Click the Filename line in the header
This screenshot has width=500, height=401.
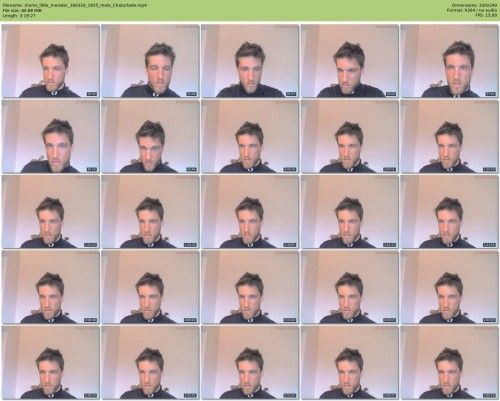[x=75, y=5]
